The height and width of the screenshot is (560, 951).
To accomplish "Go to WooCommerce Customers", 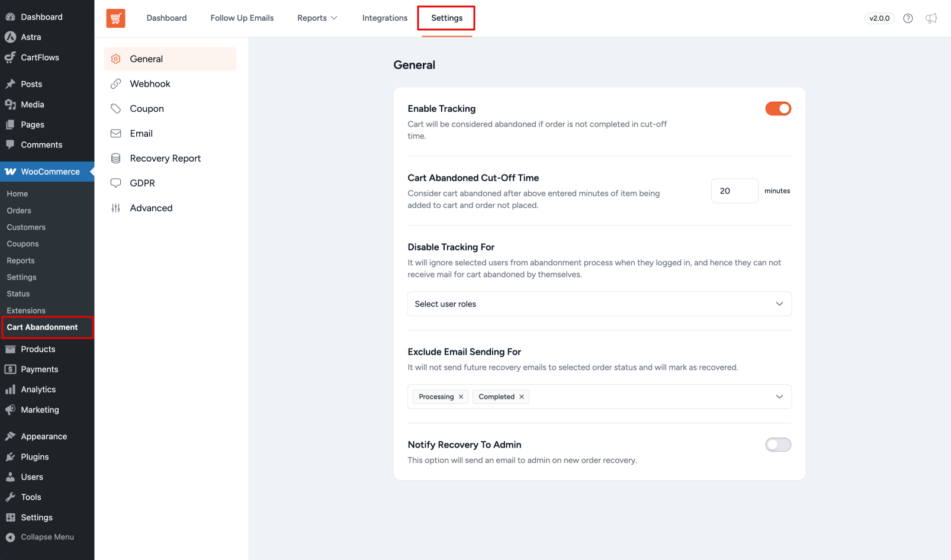I will [26, 227].
